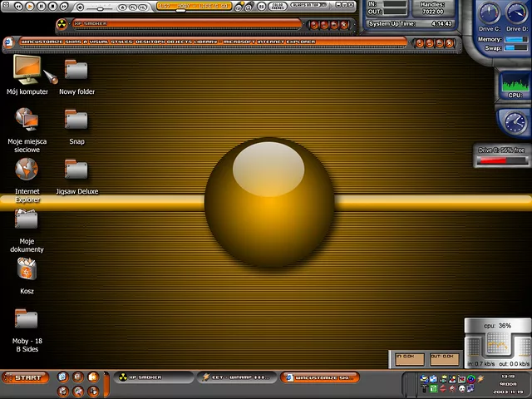Launch Internet Explorer from the desktop
Screen dimensions: 532x399
[x=27, y=170]
